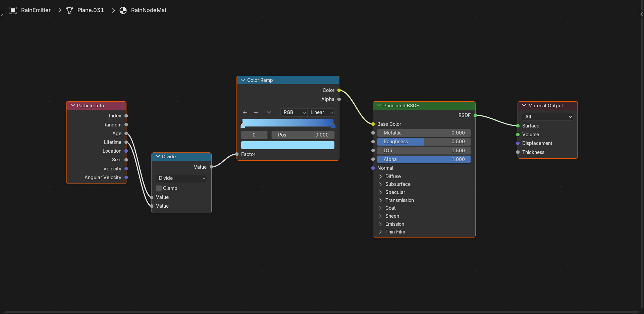Image resolution: width=644 pixels, height=314 pixels.
Task: Click the BSDF output socket
Action: [475, 115]
